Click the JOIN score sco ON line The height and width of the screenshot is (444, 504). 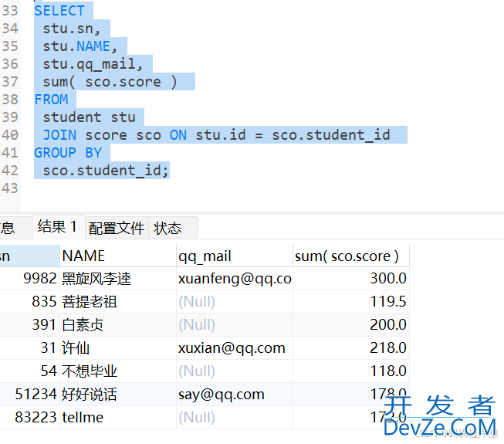[216, 134]
